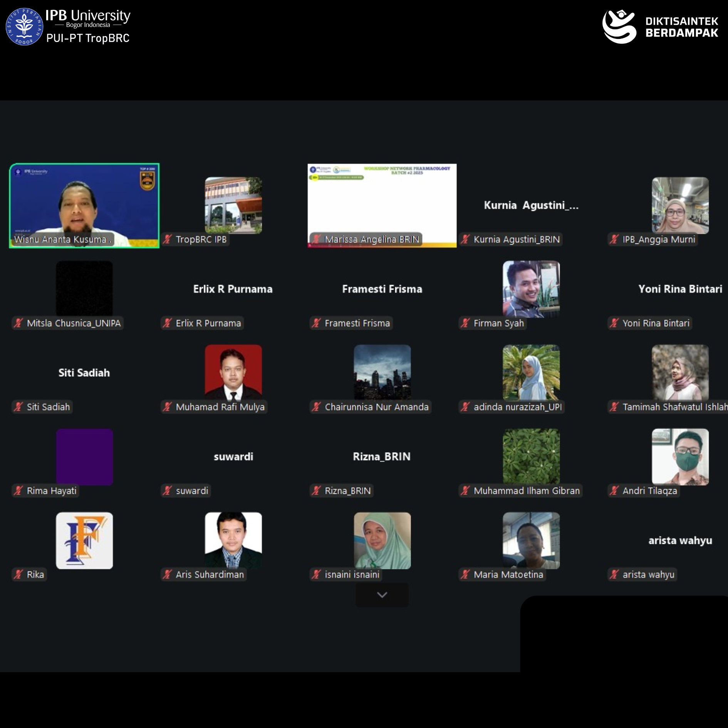This screenshot has width=728, height=728.
Task: Click the Diktisaintek Berdampak logo
Action: (x=660, y=27)
